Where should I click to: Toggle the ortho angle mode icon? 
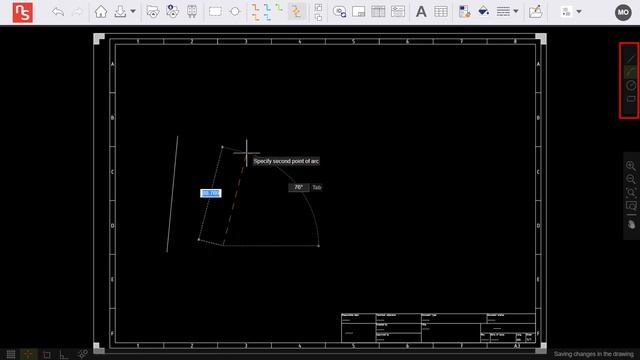pos(64,355)
